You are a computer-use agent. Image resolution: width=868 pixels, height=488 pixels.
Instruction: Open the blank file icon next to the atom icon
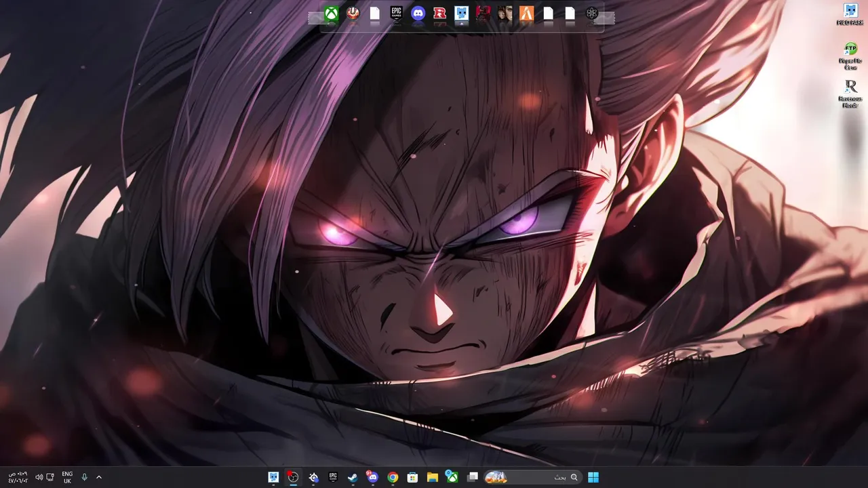coord(570,13)
